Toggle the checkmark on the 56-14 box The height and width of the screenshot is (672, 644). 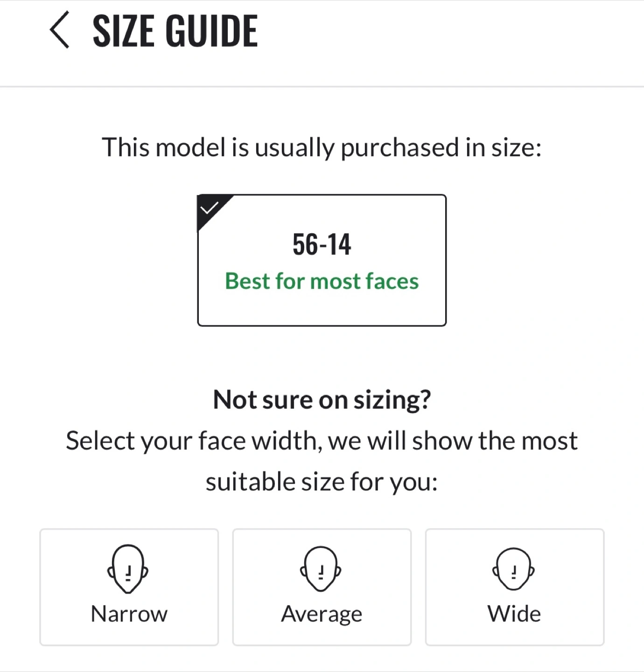point(209,207)
